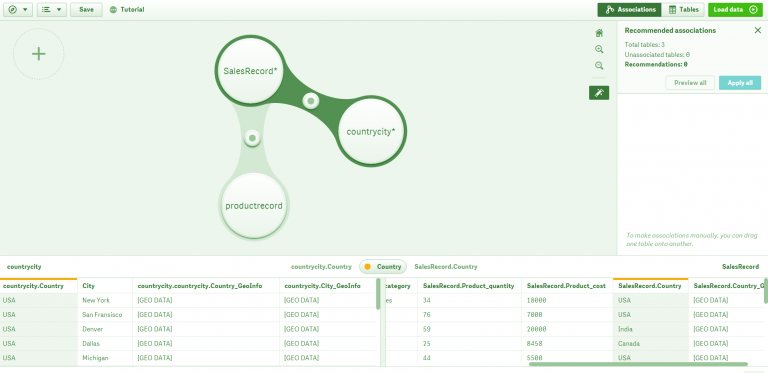768x373 pixels.
Task: Click the 8458 product cost cell
Action: point(567,344)
